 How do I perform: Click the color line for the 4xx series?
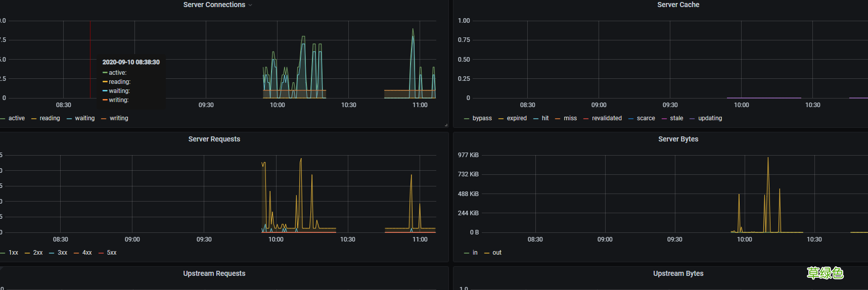76,253
